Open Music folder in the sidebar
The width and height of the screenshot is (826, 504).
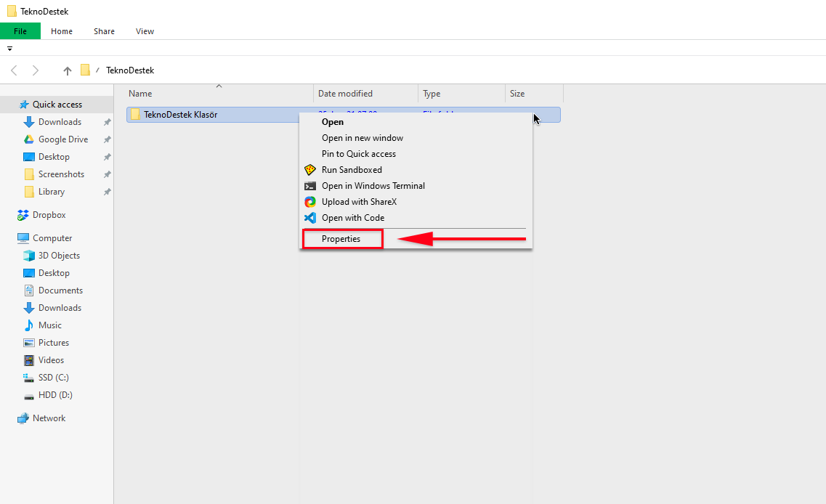tap(49, 325)
